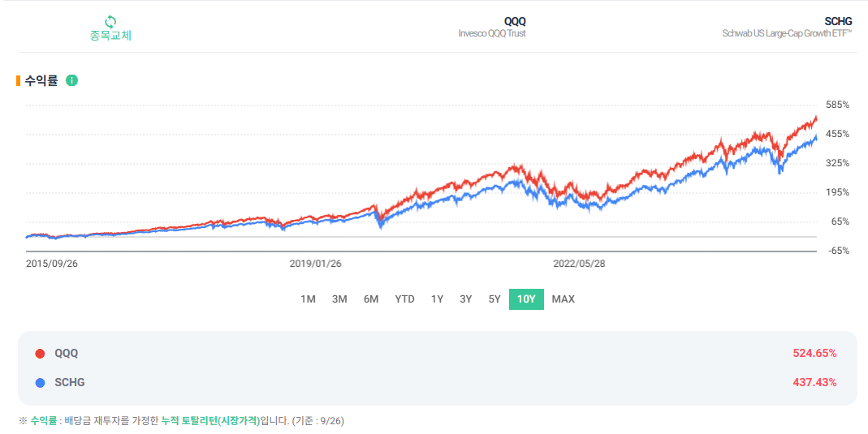This screenshot has height=434, width=868.
Task: Click the 195% axis label
Action: point(838,192)
